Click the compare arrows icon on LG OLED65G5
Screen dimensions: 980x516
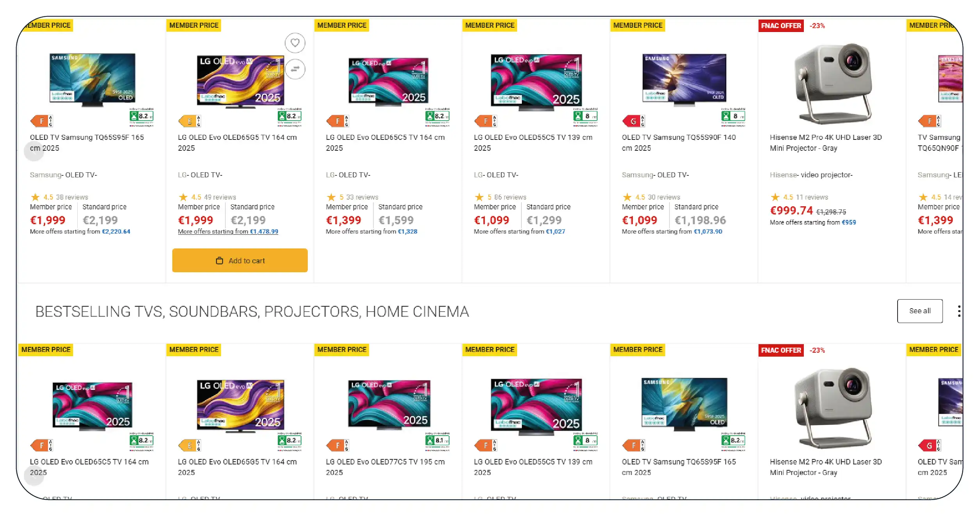(295, 69)
